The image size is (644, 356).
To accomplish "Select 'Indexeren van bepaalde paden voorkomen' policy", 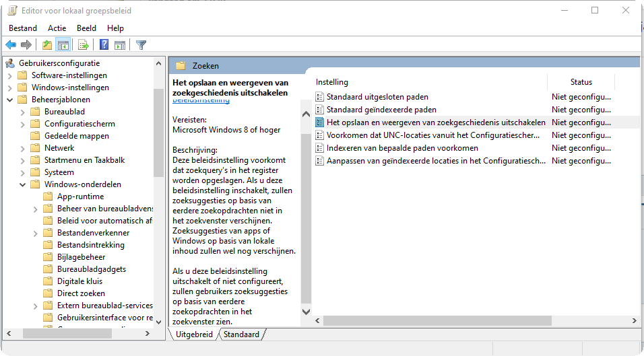I will point(401,148).
